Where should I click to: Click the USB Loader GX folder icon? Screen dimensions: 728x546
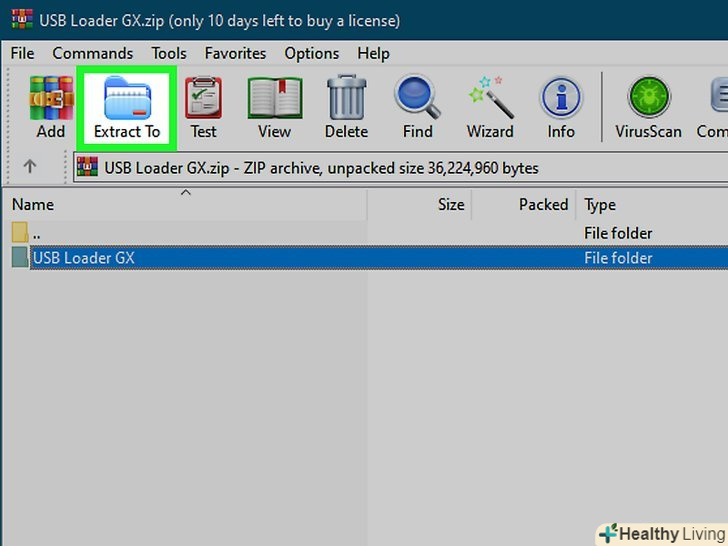click(20, 257)
